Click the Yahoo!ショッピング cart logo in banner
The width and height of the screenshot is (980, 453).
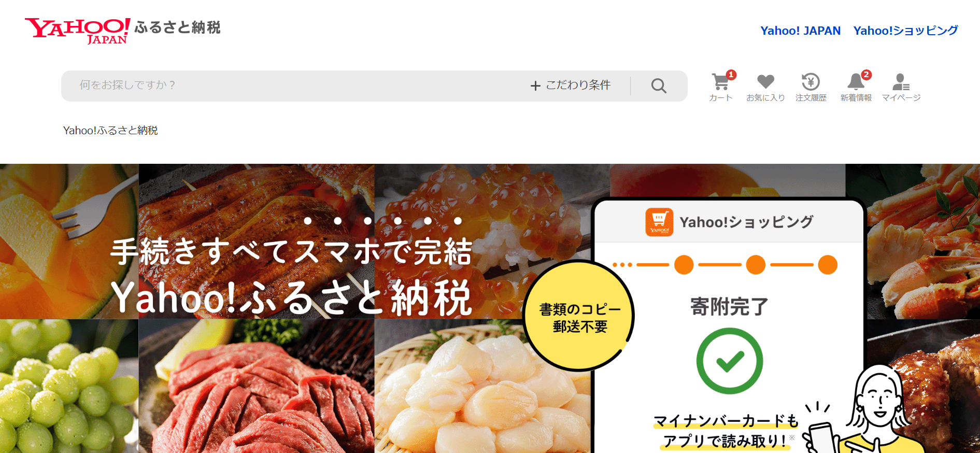tap(659, 222)
